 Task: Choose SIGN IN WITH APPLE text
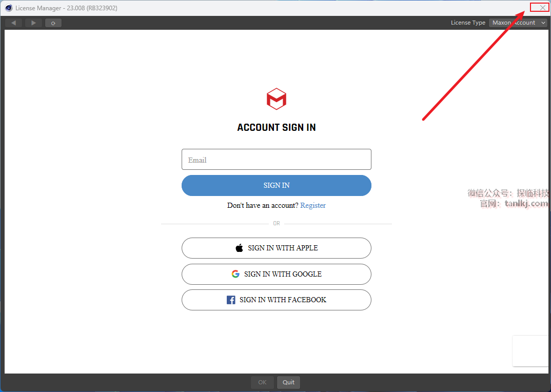coord(283,248)
